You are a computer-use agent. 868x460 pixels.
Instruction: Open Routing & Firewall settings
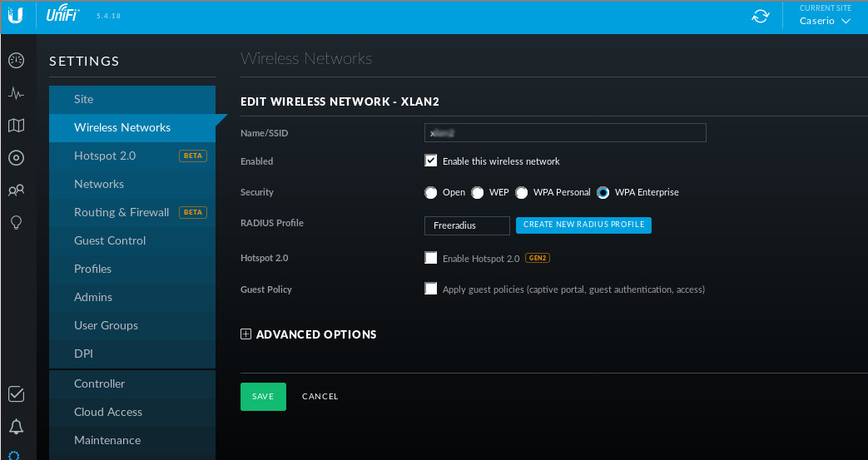pos(122,212)
